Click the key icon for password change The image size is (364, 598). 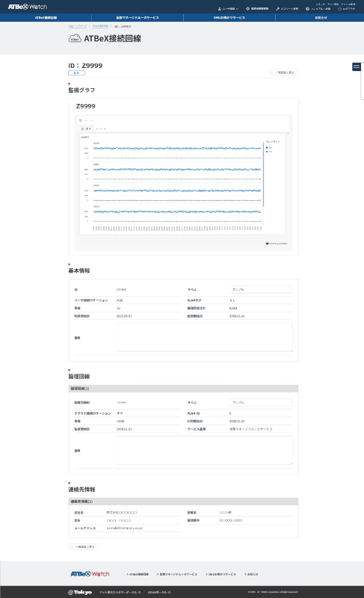point(278,8)
